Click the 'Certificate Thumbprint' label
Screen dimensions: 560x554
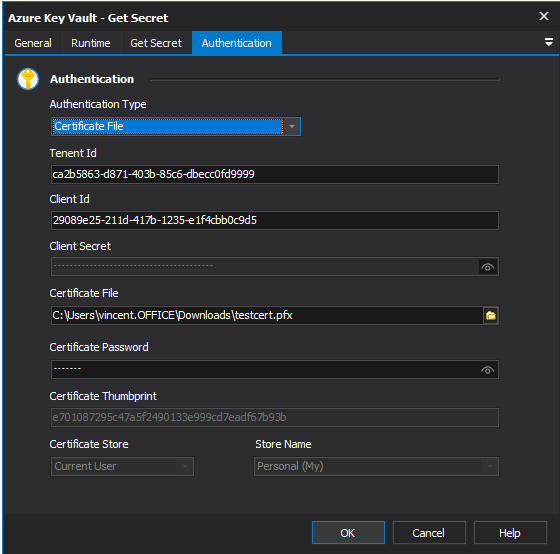(103, 396)
